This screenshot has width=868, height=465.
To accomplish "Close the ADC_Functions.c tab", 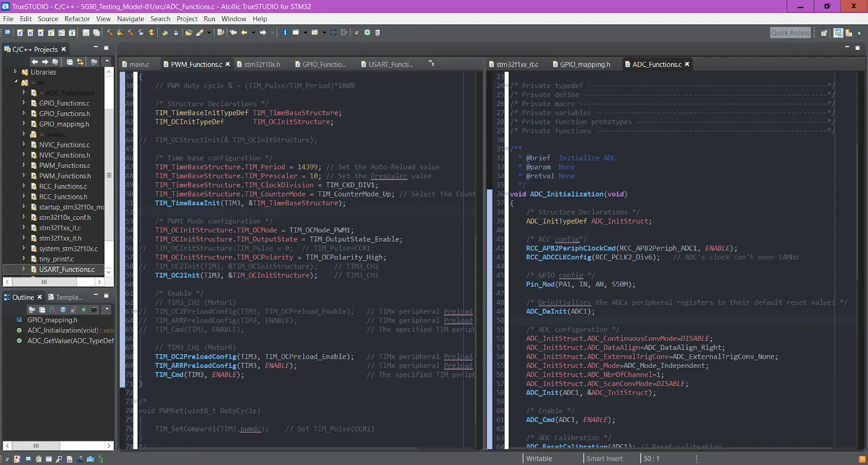I will click(x=687, y=64).
